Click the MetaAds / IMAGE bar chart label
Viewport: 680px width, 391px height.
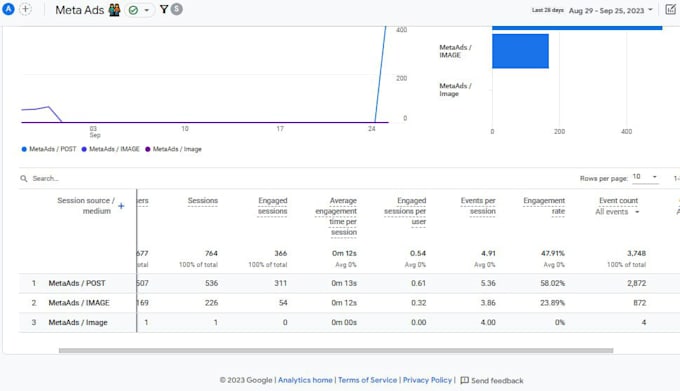tap(455, 51)
